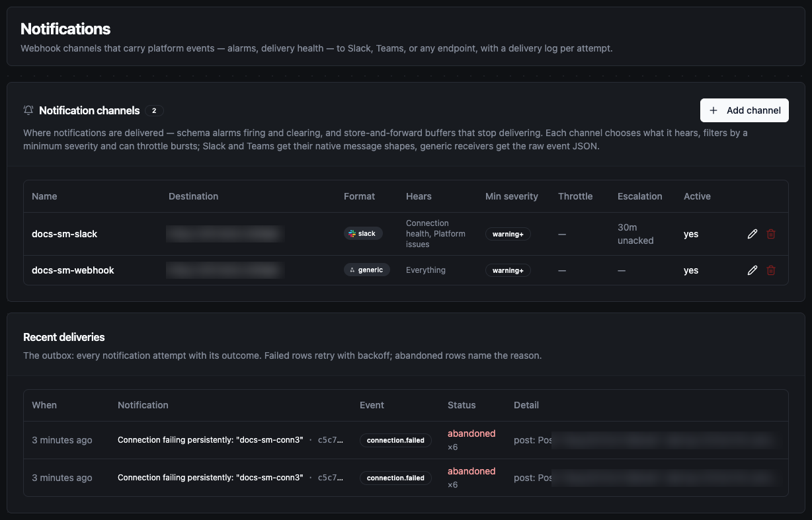812x520 pixels.
Task: Delete the docs-sm-webhook channel via trash icon
Action: coord(771,270)
